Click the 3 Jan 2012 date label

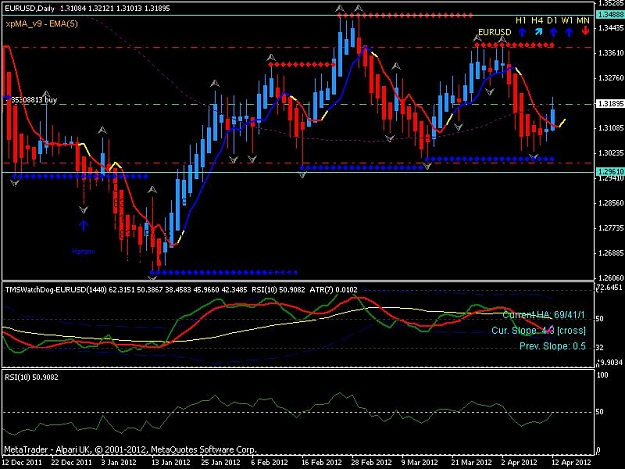coord(119,463)
